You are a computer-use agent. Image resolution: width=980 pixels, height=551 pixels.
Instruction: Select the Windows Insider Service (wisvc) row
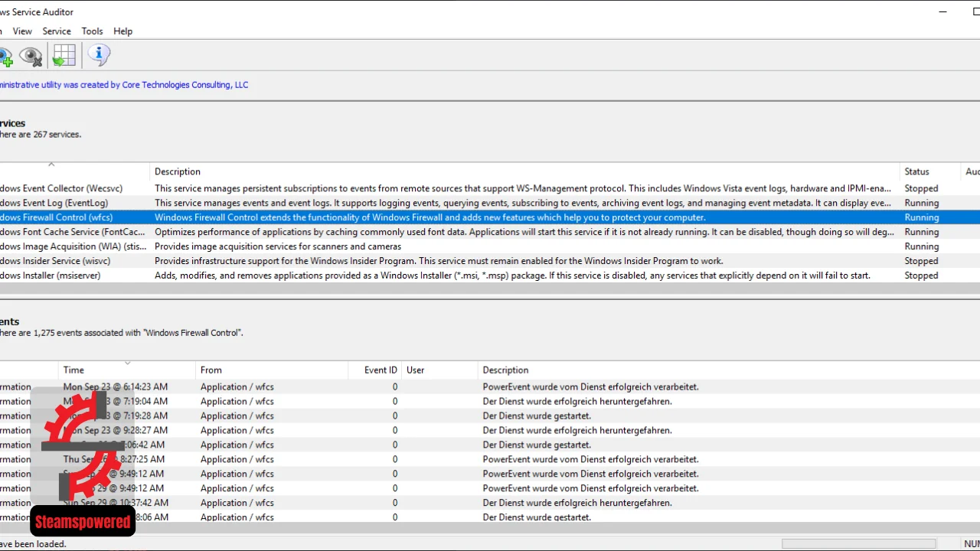click(x=490, y=261)
